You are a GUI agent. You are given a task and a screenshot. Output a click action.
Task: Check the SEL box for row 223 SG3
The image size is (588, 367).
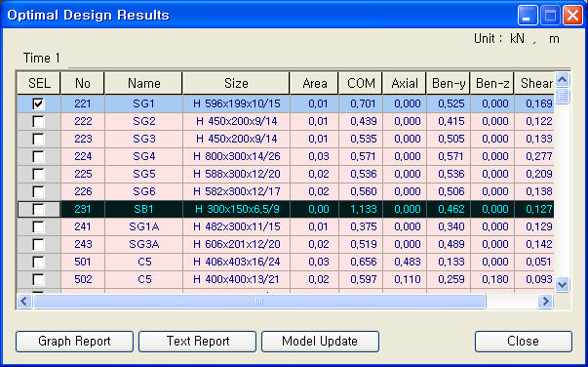pos(38,140)
